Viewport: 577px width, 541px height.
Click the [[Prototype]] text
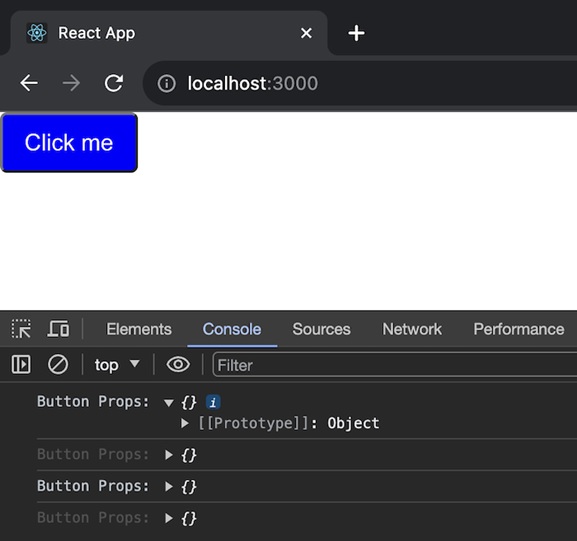click(254, 423)
